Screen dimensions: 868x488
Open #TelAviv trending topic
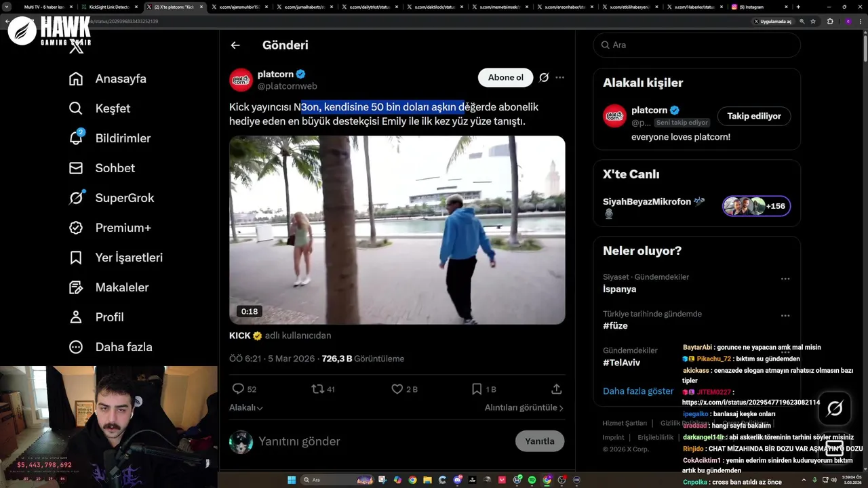[x=621, y=363]
